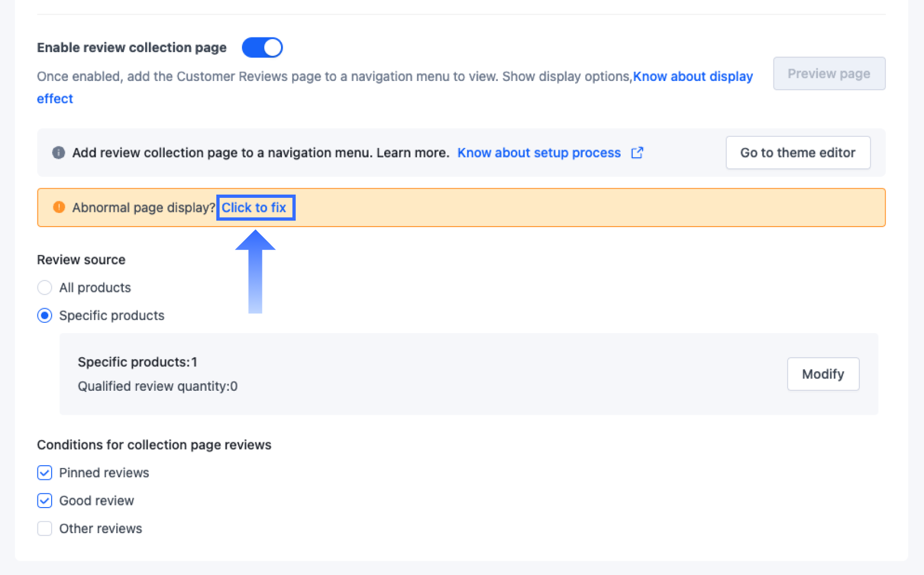Toggle the Enable review collection page switch
Viewport: 924px width, 575px height.
pyautogui.click(x=262, y=48)
